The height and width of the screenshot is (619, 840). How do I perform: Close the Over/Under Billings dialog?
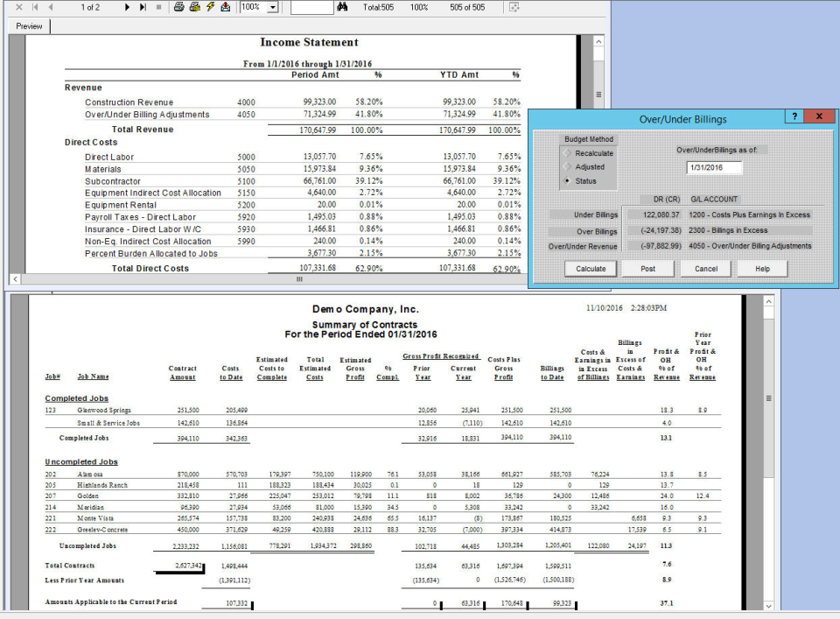click(x=819, y=116)
